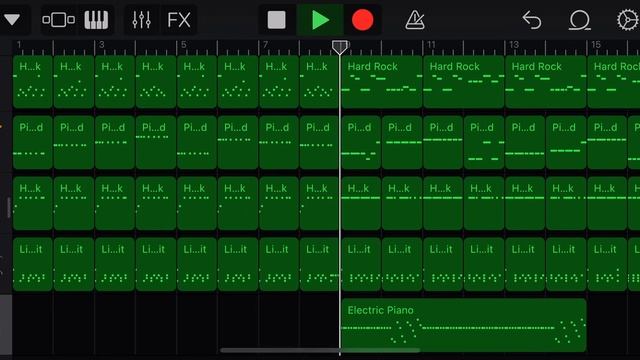640x360 pixels.
Task: Open the track mixer controls
Action: click(142, 20)
